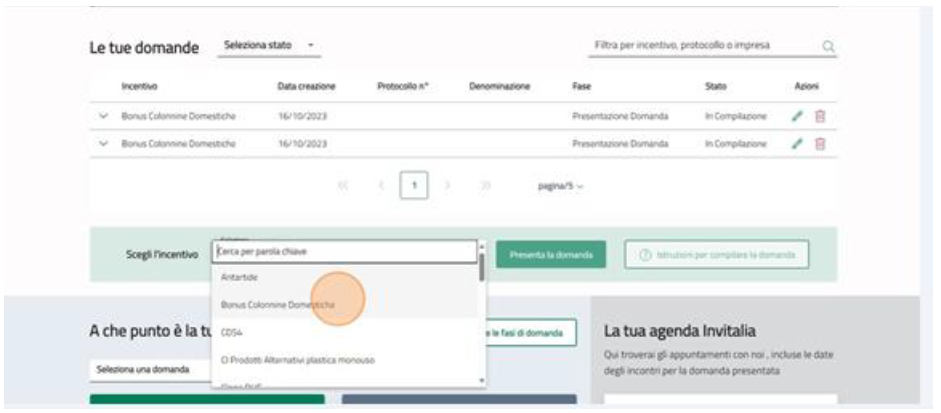Jump to the last page of results

tap(485, 186)
